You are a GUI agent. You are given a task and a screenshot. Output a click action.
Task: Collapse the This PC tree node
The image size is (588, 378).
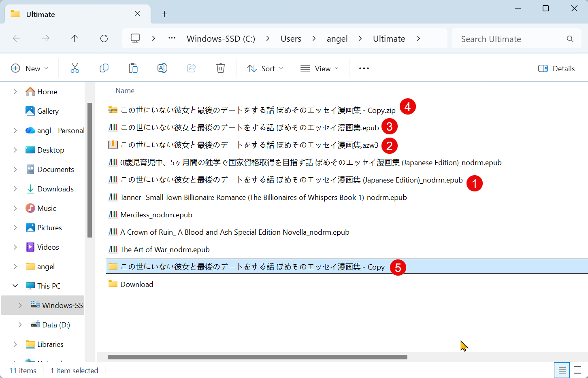[x=15, y=286]
